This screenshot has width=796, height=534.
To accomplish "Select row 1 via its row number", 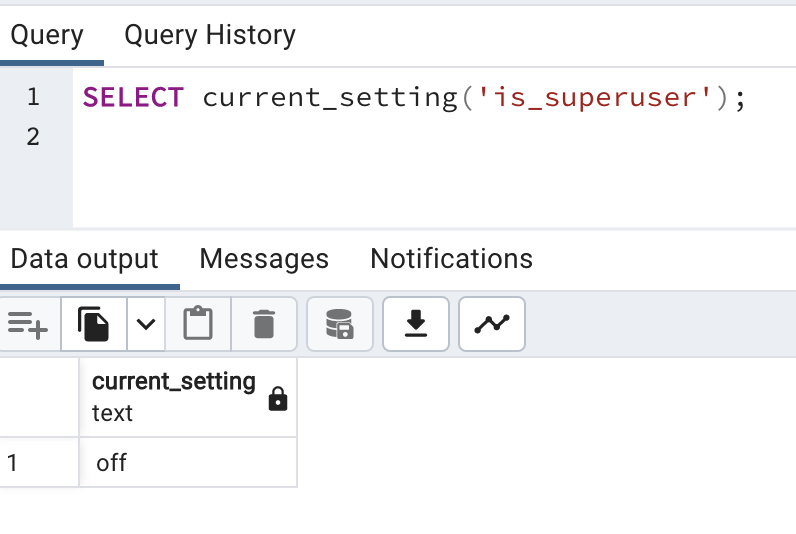I will (13, 463).
